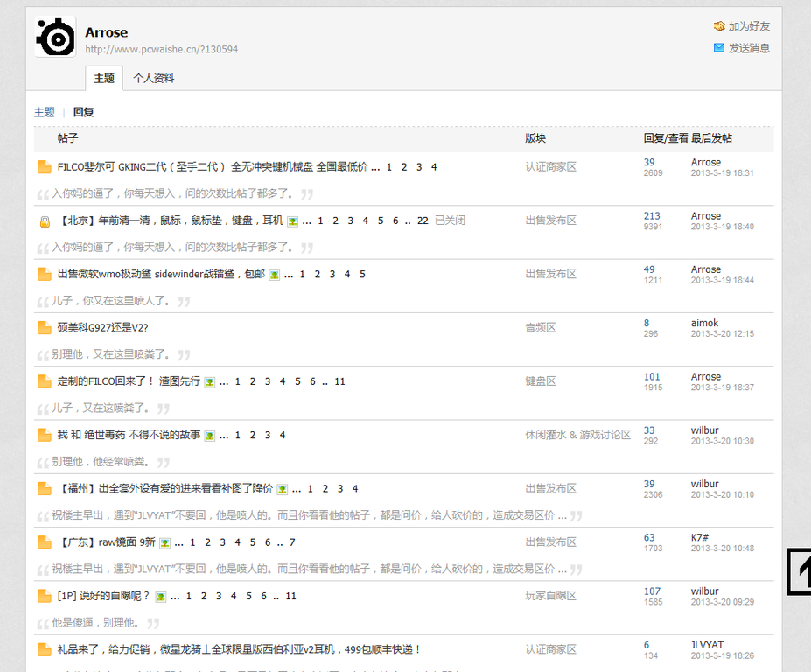
Task: Switch to the 主题 tab
Action: [x=104, y=78]
